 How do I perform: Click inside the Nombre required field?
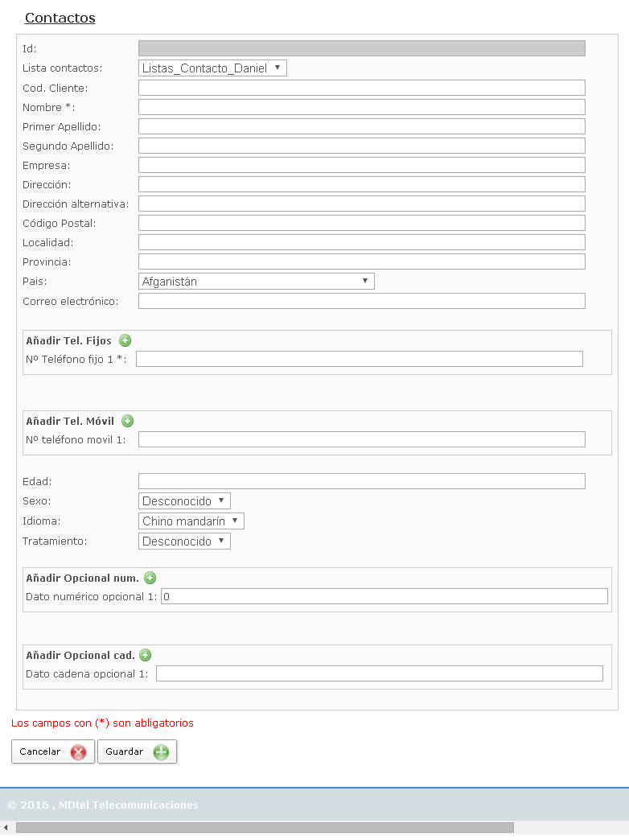coord(361,106)
